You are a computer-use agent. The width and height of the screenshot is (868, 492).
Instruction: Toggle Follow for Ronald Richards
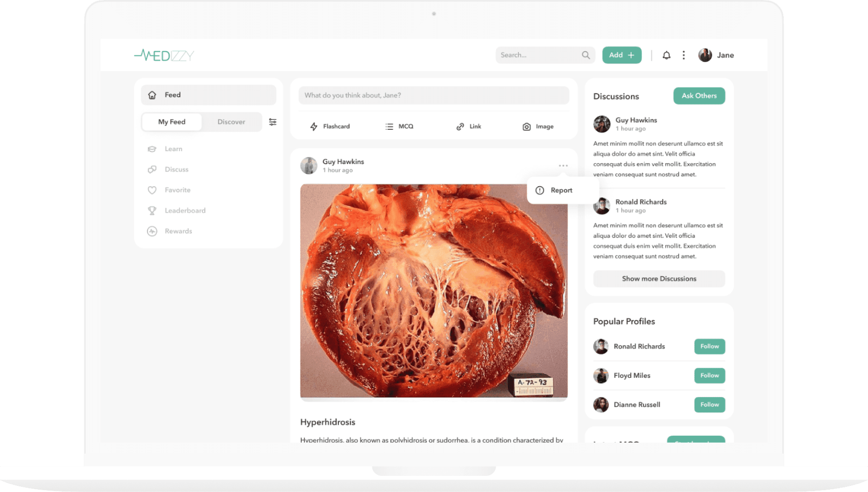(x=709, y=346)
